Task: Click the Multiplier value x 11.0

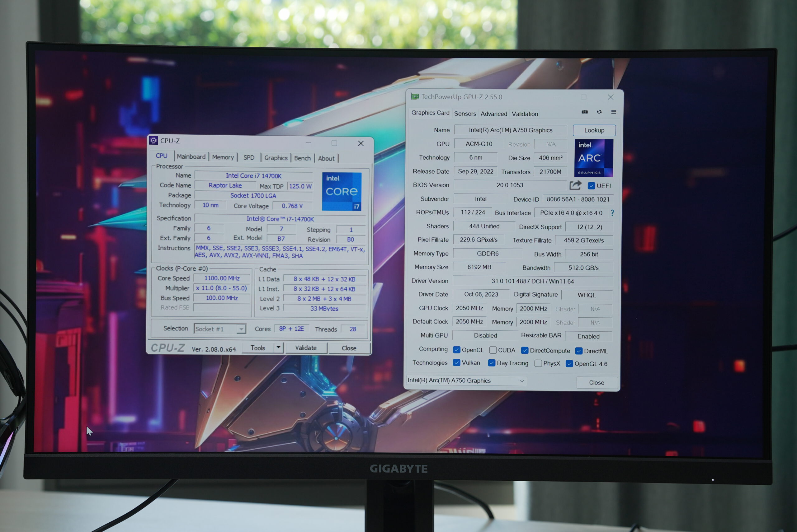Action: (x=221, y=288)
